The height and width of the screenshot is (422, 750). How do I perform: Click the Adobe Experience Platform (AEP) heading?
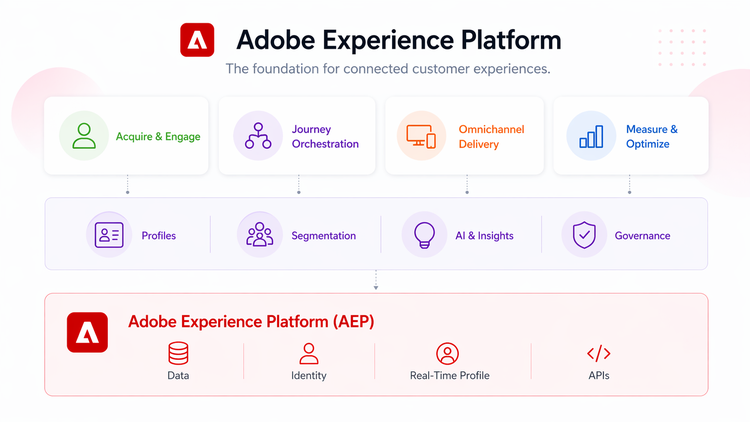[x=251, y=322]
